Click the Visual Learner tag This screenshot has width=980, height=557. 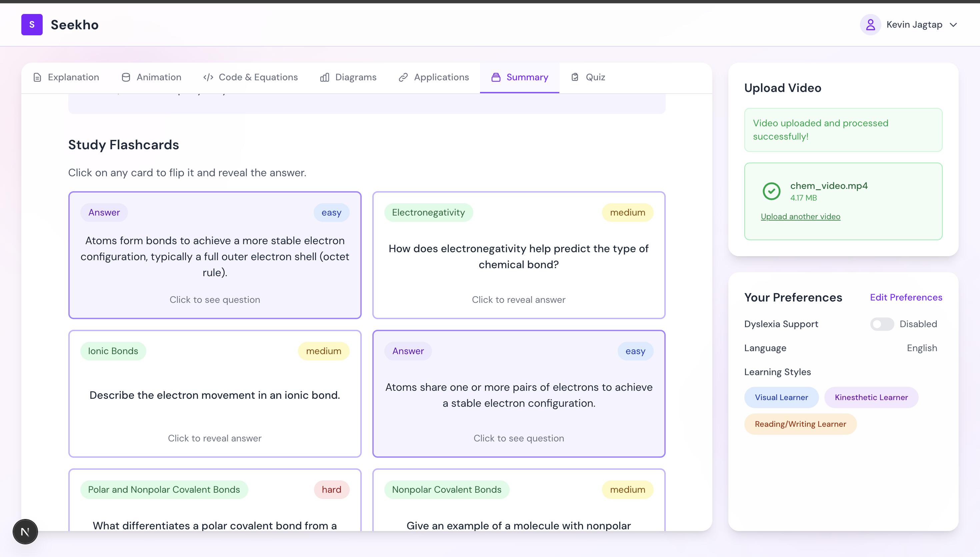pyautogui.click(x=781, y=397)
